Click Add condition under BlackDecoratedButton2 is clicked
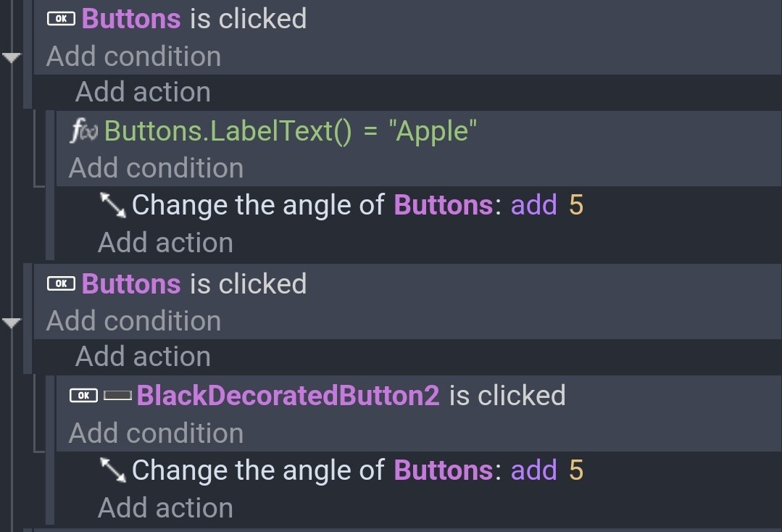Image resolution: width=782 pixels, height=532 pixels. point(156,433)
